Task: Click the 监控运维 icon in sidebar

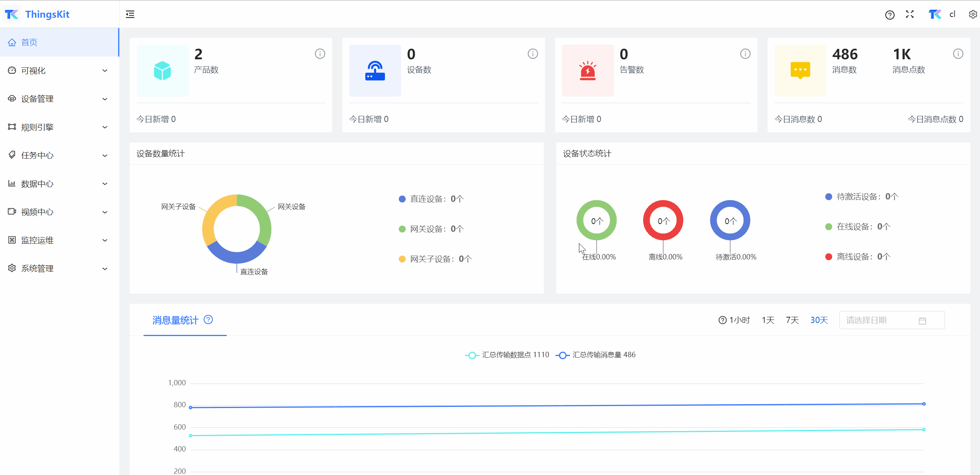Action: pos(12,240)
